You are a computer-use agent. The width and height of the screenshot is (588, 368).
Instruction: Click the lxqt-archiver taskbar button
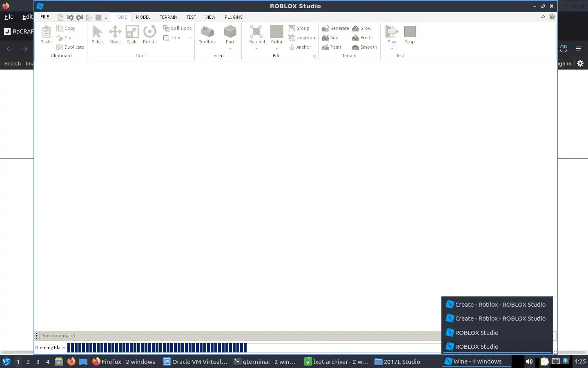(x=336, y=361)
